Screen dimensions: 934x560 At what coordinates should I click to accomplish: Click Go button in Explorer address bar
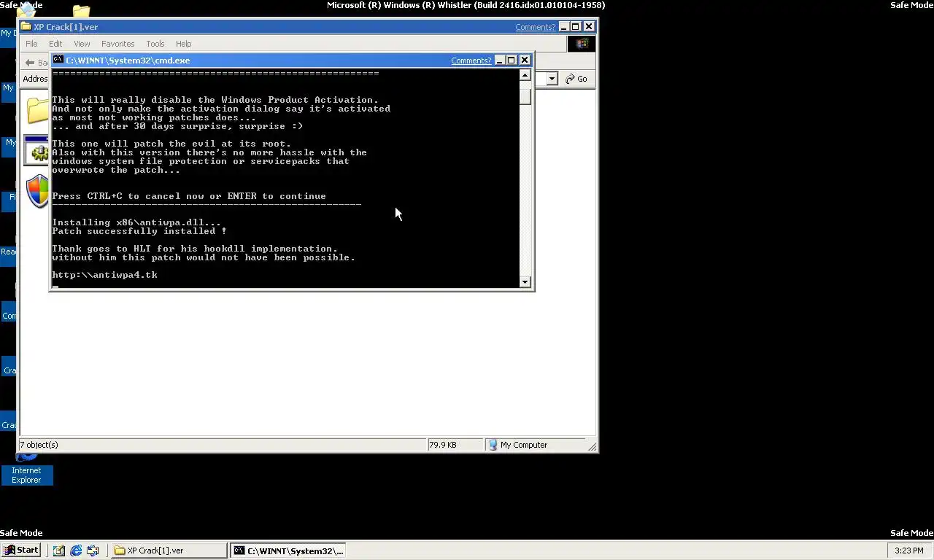click(x=576, y=79)
